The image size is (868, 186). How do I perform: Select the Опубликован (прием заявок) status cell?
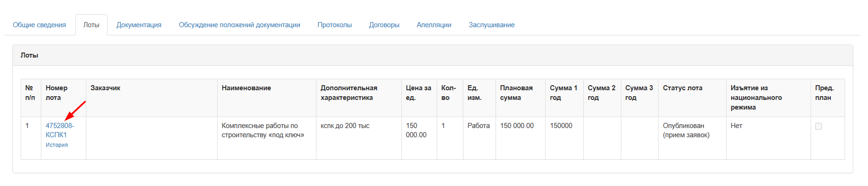point(686,130)
